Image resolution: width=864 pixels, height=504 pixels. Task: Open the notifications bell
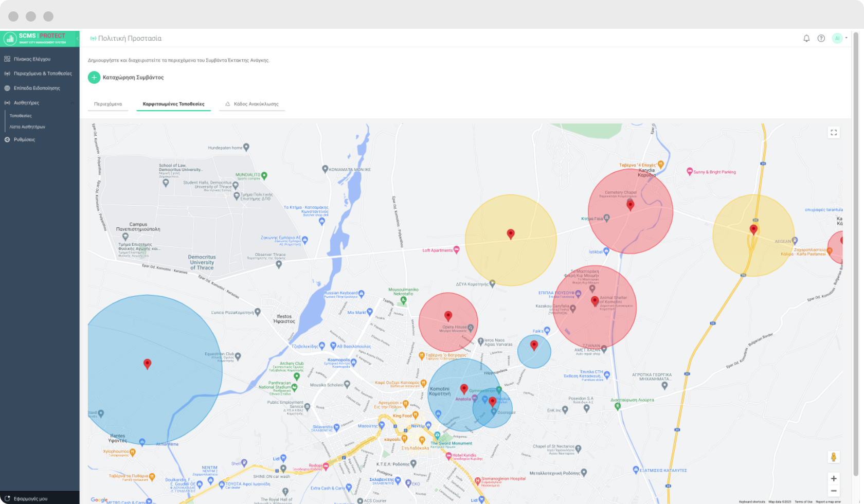coord(806,39)
